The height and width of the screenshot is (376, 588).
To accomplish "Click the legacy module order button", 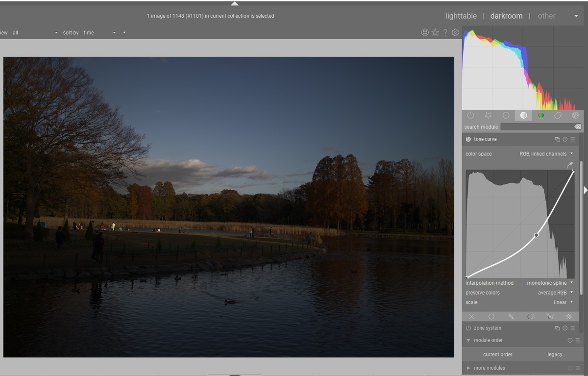I will (x=555, y=354).
